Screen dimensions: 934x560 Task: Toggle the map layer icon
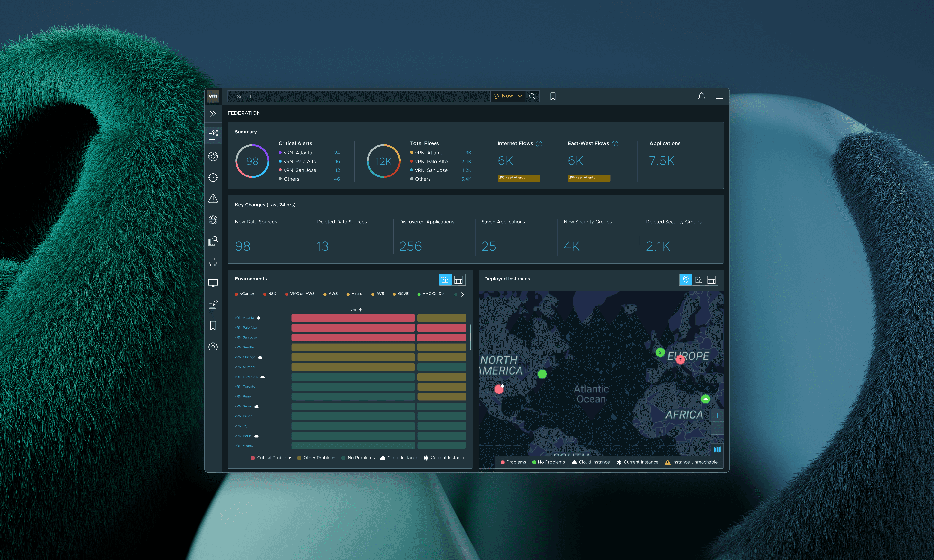(x=717, y=449)
